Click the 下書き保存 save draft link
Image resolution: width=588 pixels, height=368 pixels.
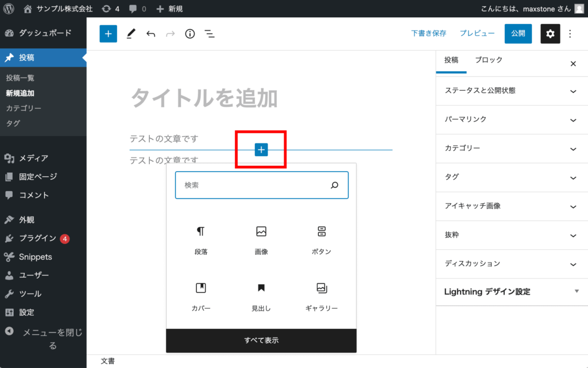pyautogui.click(x=428, y=33)
